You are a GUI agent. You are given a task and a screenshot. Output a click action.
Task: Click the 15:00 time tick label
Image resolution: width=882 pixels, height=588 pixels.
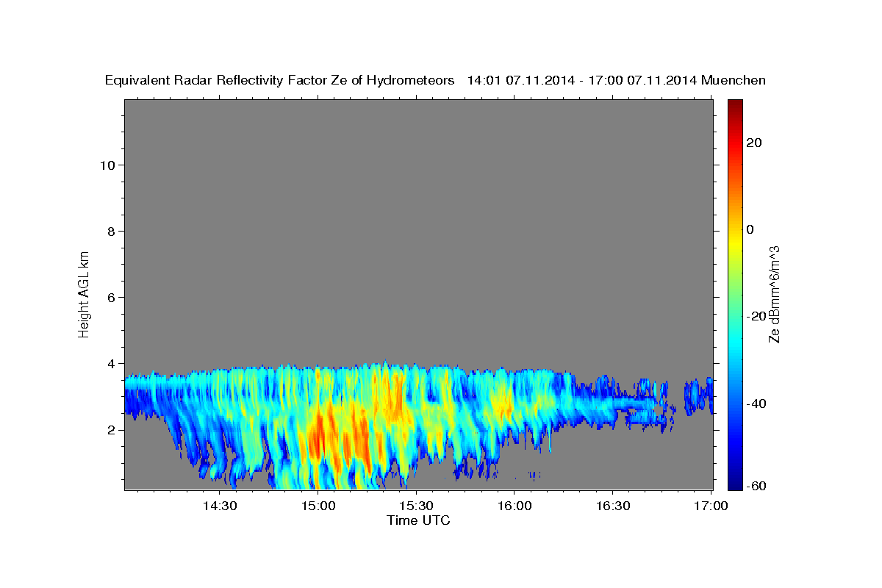point(318,506)
